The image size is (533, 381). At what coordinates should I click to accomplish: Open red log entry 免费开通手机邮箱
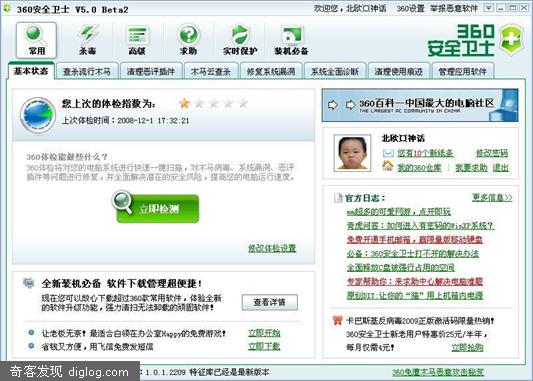pyautogui.click(x=415, y=240)
